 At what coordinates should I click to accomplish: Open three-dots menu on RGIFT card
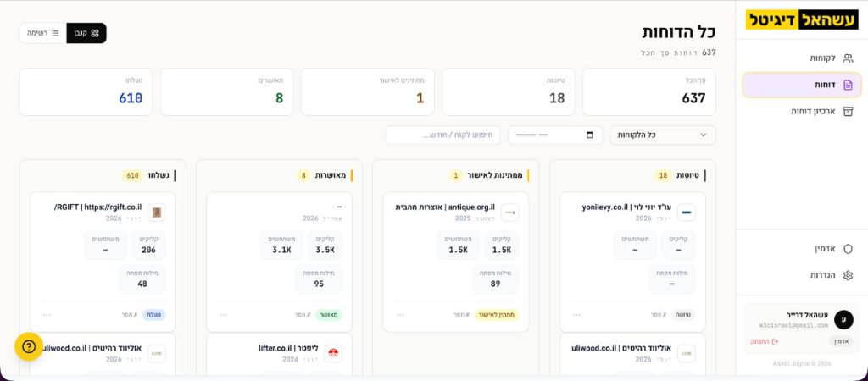point(47,315)
